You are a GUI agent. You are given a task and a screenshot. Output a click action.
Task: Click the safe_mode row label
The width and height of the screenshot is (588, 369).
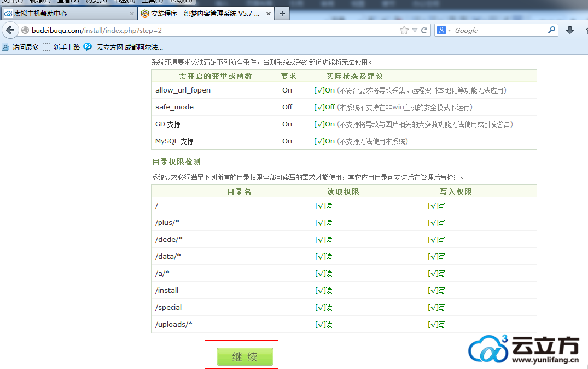pos(174,107)
